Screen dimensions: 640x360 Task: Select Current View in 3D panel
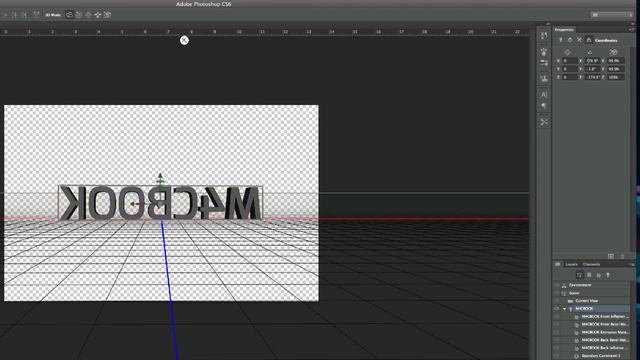[x=591, y=301]
